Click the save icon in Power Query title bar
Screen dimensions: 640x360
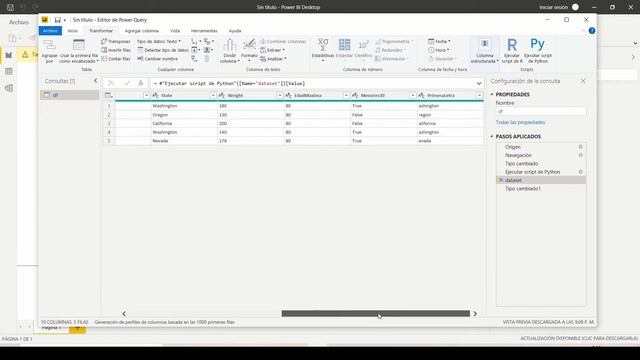58,20
